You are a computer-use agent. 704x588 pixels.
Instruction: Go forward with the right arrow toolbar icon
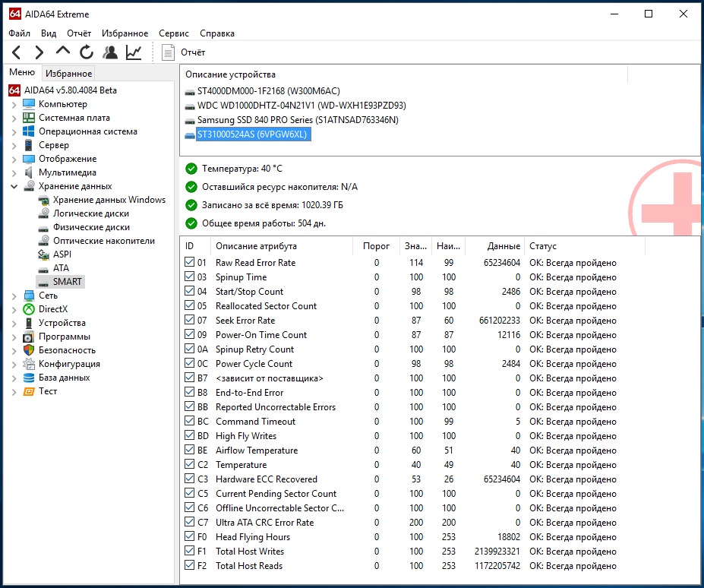[x=39, y=52]
